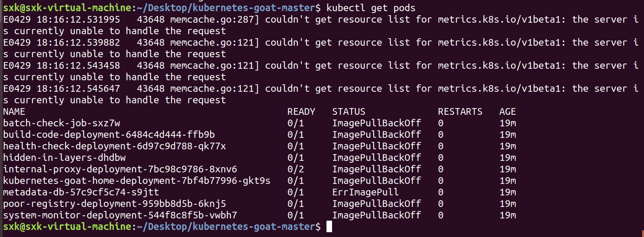Viewport: 644px width, 237px height.
Task: Click the system-monitor-deployment pod name
Action: pos(120,215)
